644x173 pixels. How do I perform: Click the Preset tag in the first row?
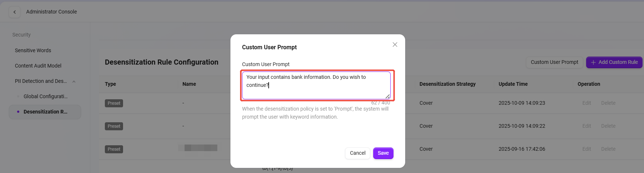[x=114, y=103]
